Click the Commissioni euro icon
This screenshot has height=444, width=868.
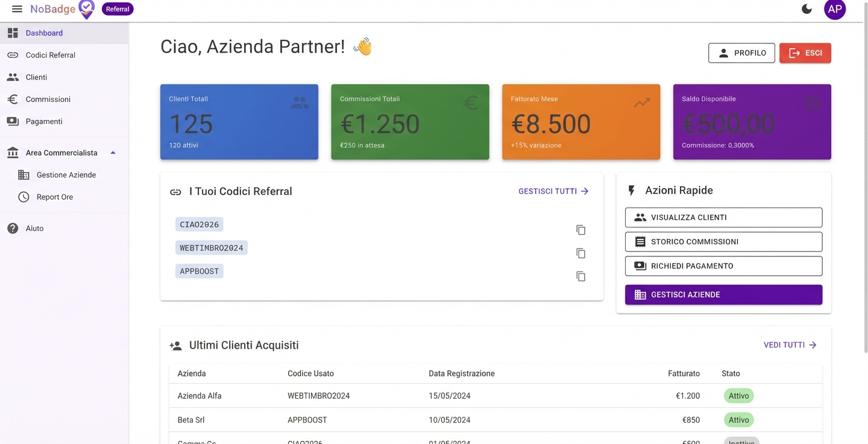tap(12, 99)
